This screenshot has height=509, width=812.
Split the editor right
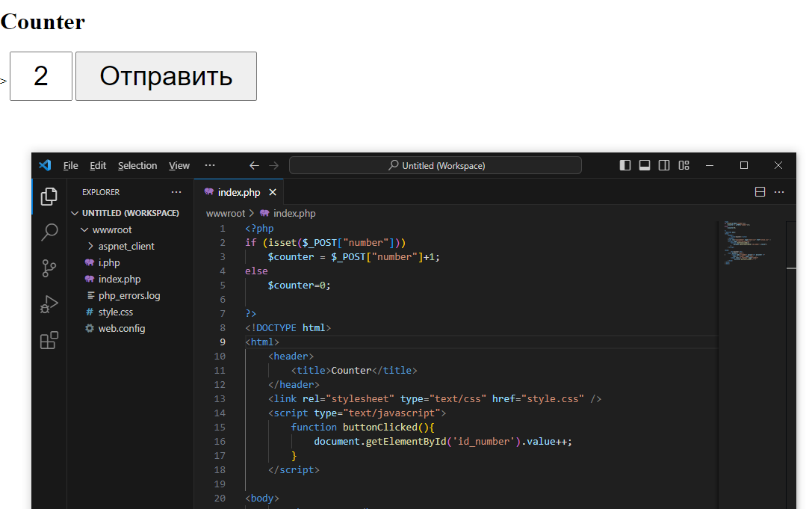coord(760,192)
